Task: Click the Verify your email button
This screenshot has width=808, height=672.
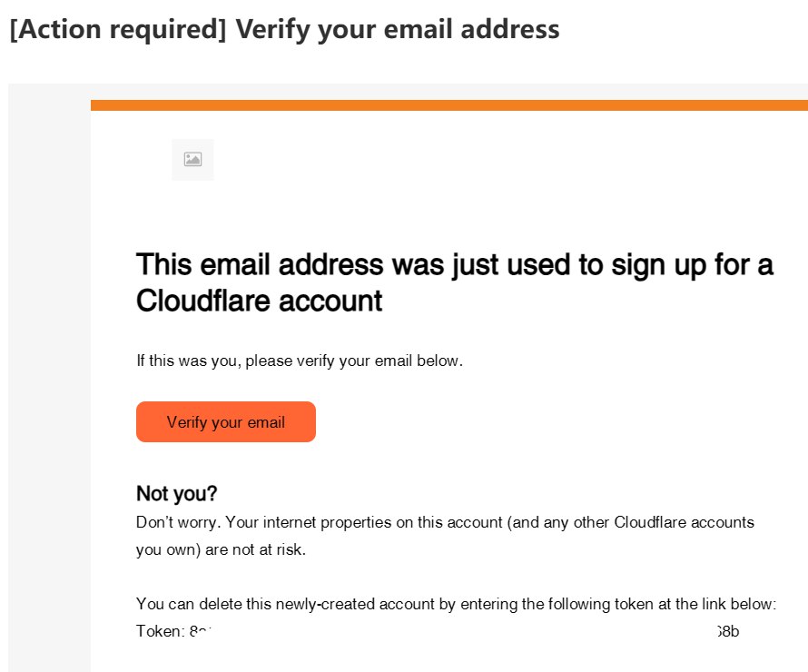Action: point(226,421)
